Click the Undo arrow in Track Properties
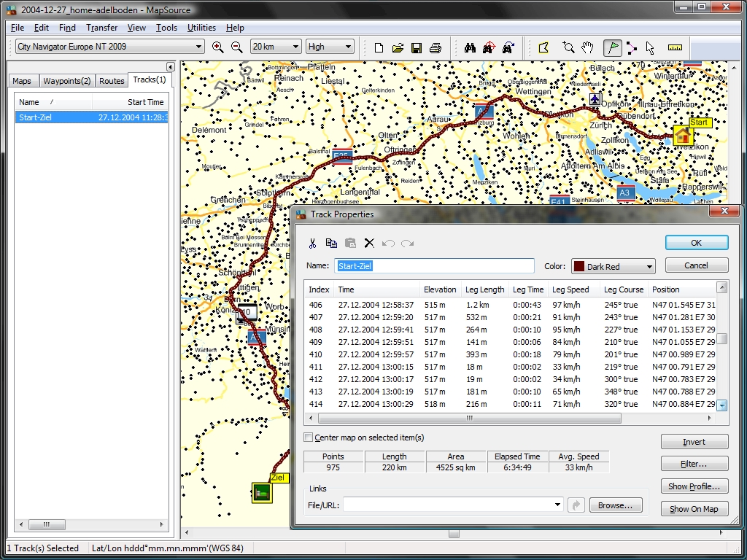This screenshot has height=560, width=747. coord(388,244)
